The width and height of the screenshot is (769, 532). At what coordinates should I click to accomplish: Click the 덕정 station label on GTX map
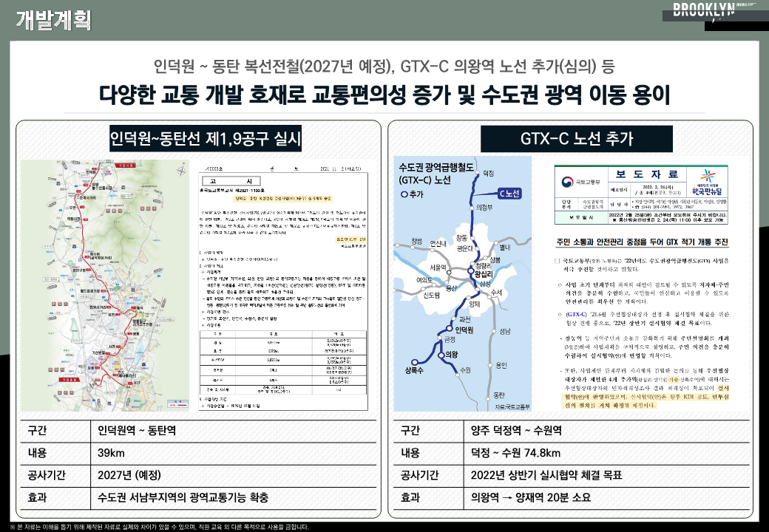(489, 174)
